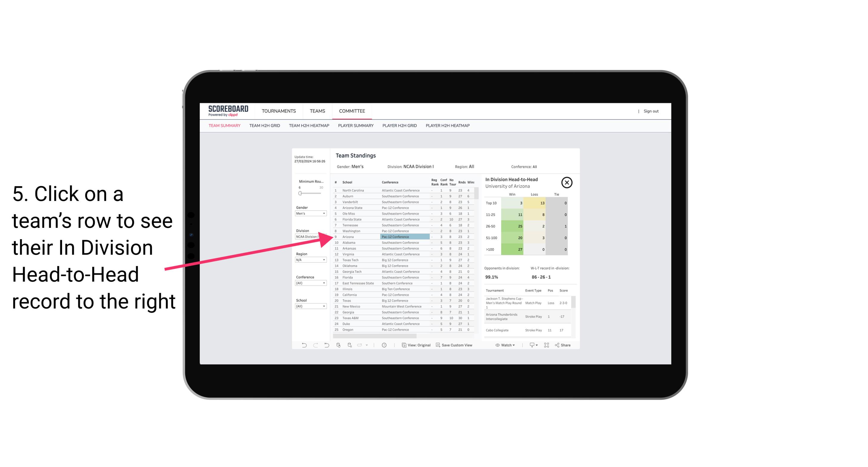The width and height of the screenshot is (868, 467).
Task: Click the Save Custom View icon
Action: point(437,346)
